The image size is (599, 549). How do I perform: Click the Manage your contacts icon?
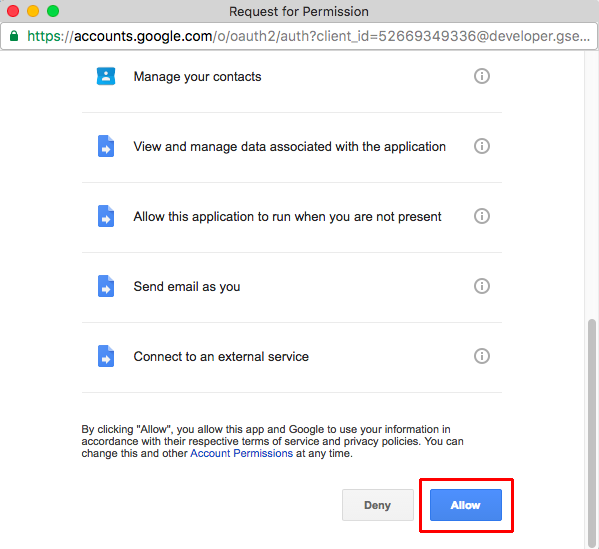pyautogui.click(x=106, y=76)
